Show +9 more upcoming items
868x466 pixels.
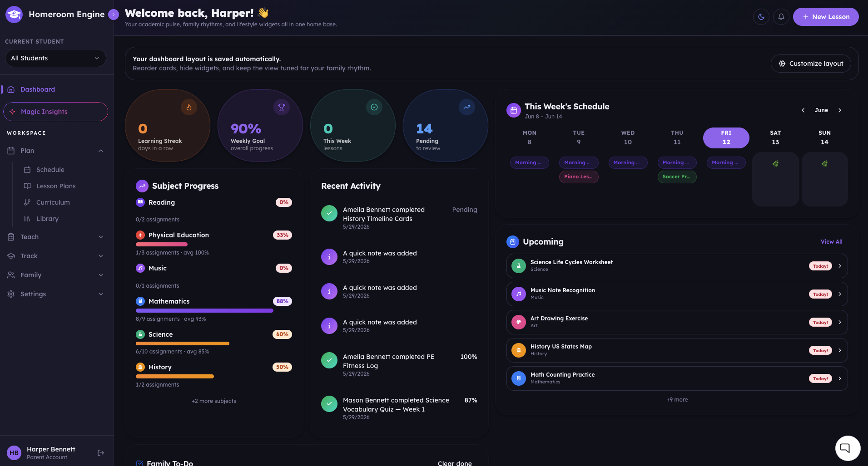[677, 400]
